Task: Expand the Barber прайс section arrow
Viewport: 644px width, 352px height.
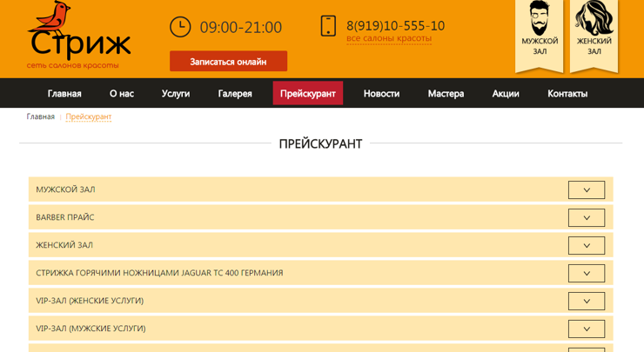Action: (586, 217)
